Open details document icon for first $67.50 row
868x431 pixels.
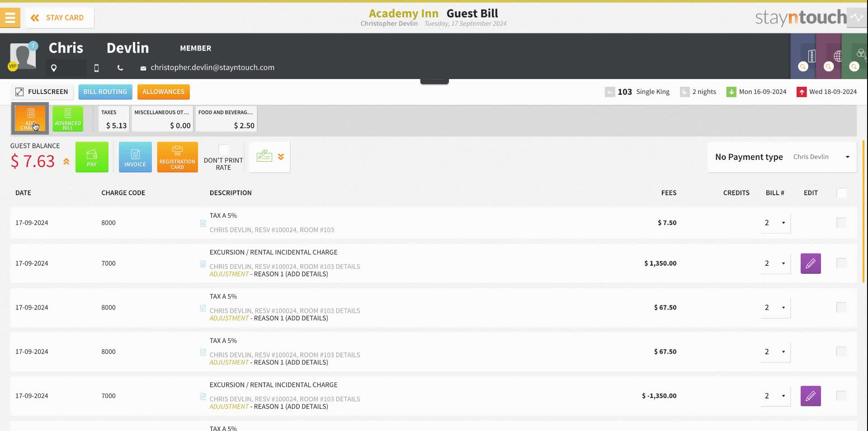(203, 308)
